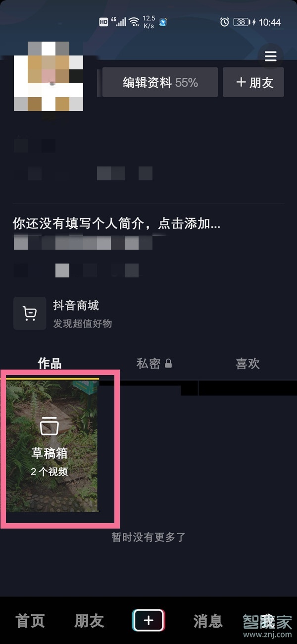Tap the shopping cart icon
The height and width of the screenshot is (644, 297).
pos(30,314)
